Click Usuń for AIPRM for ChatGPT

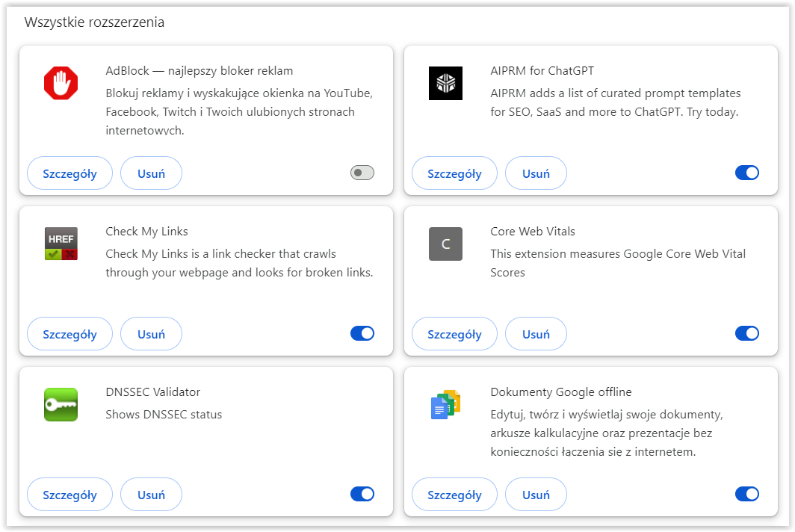[536, 173]
